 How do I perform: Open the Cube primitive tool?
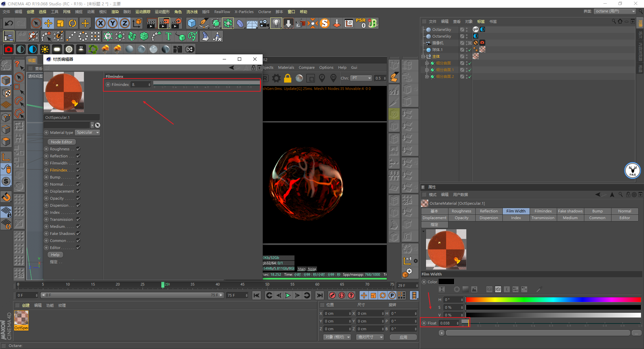(x=192, y=23)
